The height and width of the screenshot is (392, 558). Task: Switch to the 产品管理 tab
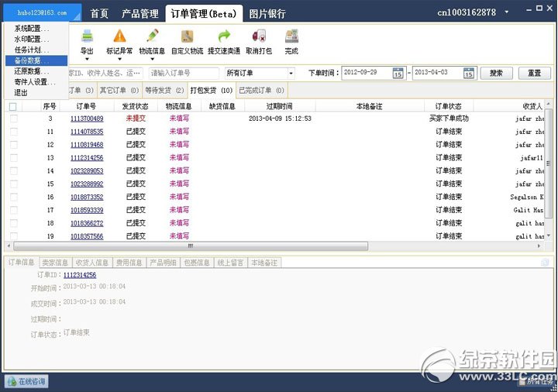click(139, 14)
